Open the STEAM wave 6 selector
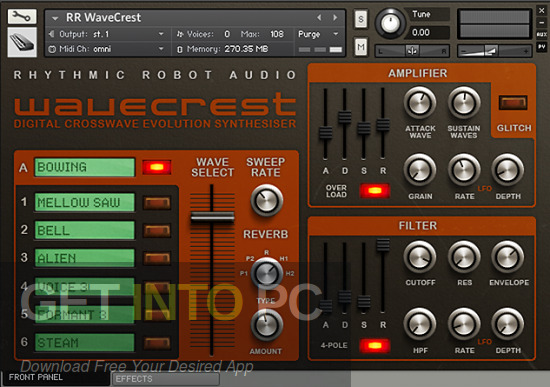550x387 pixels. [85, 343]
